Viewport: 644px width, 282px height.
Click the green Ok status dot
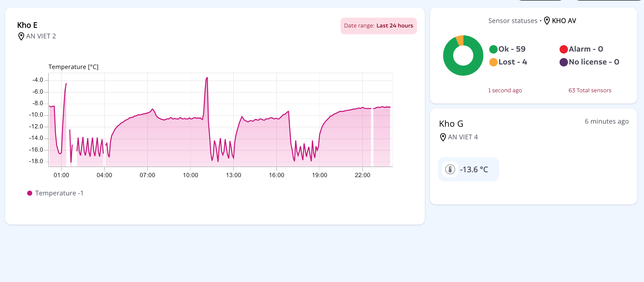tap(493, 49)
